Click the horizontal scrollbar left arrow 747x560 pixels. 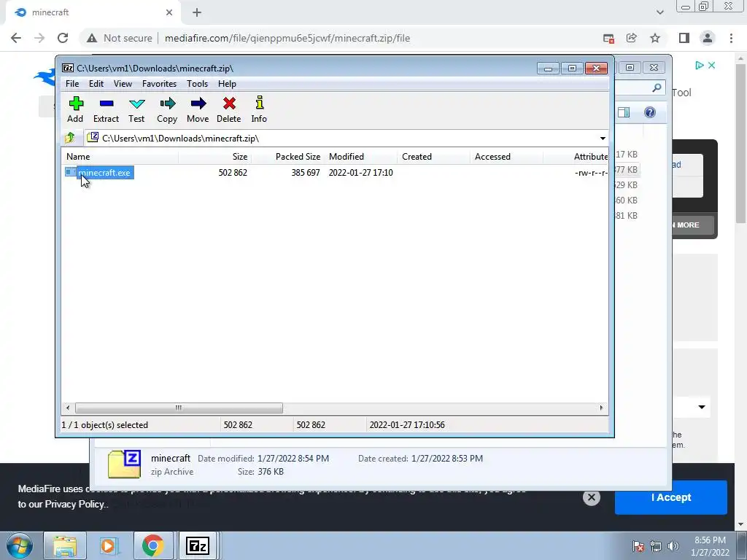68,408
